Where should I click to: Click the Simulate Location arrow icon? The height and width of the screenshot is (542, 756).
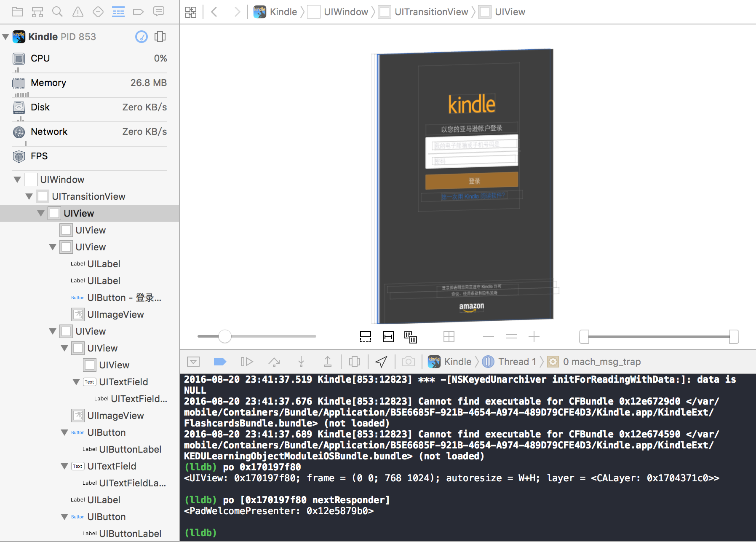point(381,362)
